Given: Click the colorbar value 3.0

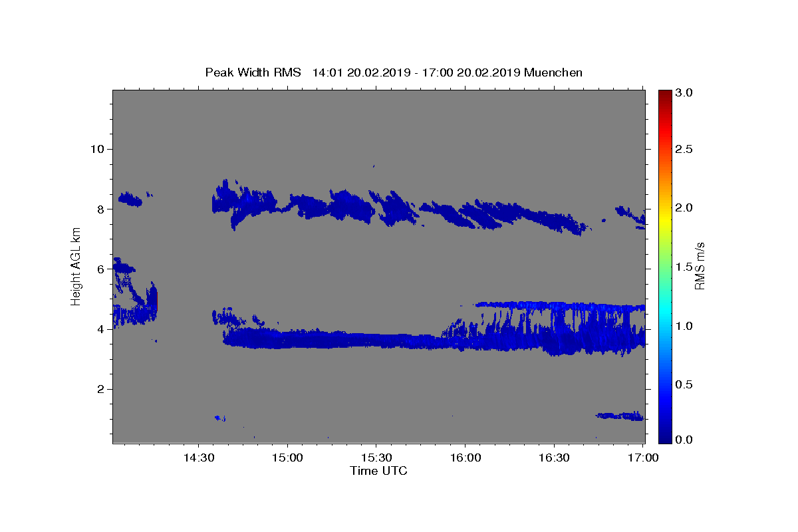Looking at the screenshot, I should coord(684,92).
